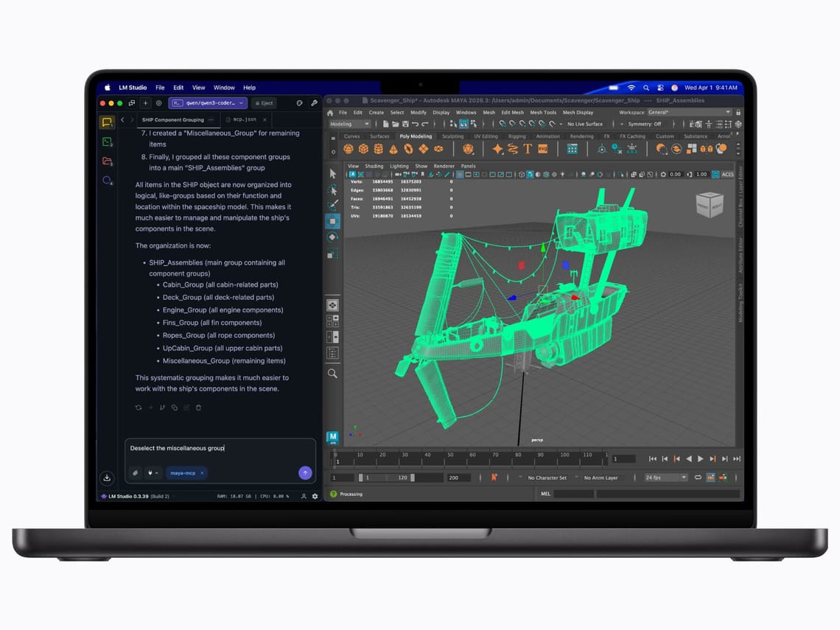The height and width of the screenshot is (630, 840).
Task: Select the Maya Lasso select tool
Action: click(x=332, y=189)
